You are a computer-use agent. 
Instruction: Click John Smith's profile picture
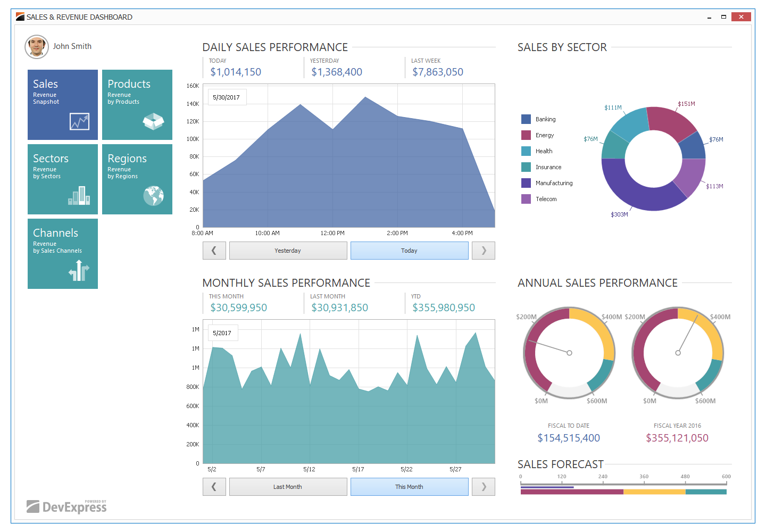(x=36, y=46)
